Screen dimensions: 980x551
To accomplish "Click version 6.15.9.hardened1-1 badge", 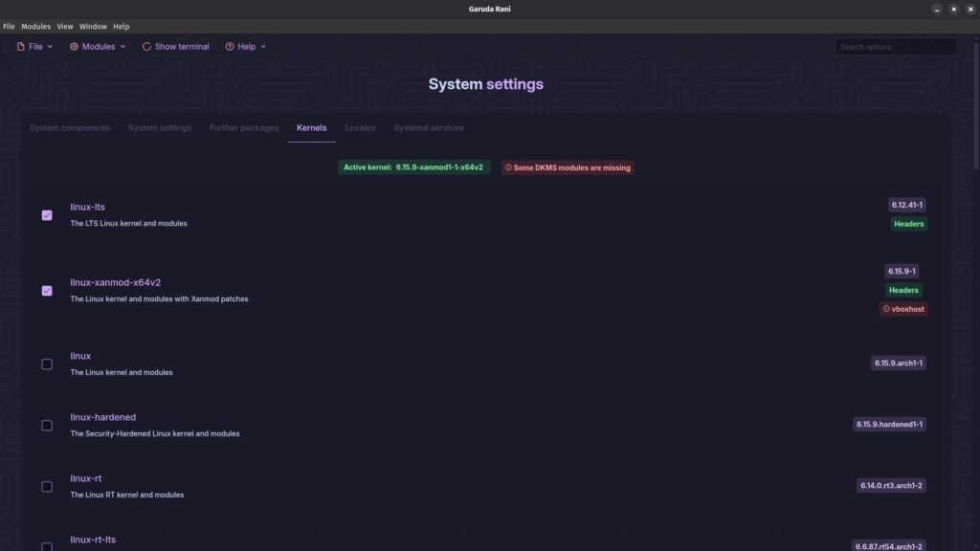I will coord(889,424).
